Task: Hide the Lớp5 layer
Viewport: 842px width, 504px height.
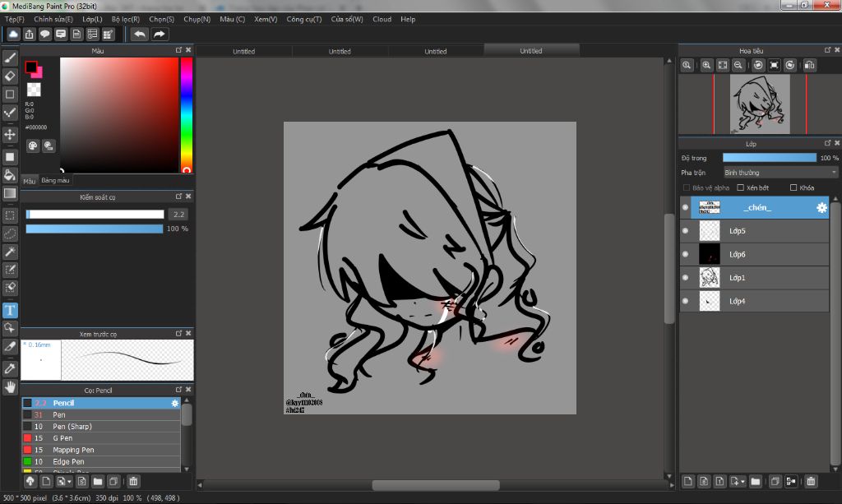Action: click(685, 231)
